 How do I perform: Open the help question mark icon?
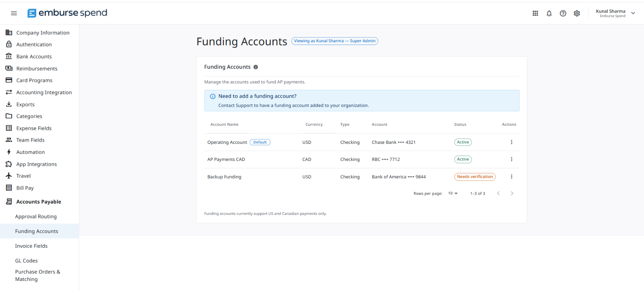[563, 13]
